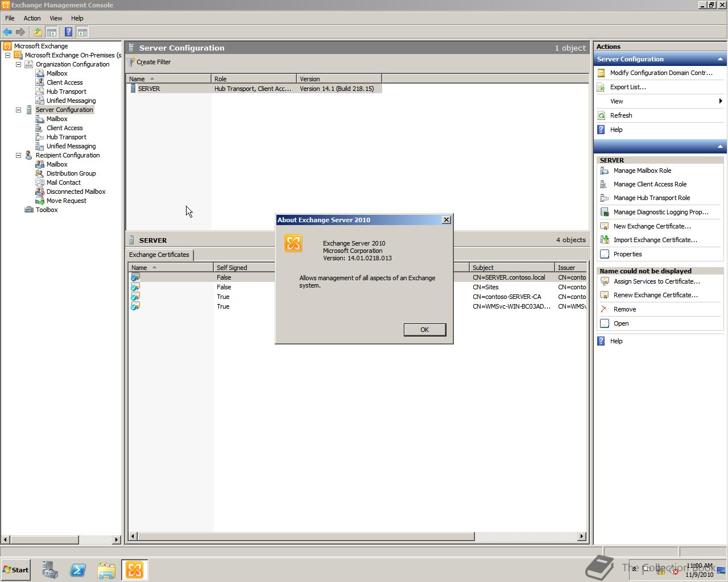
Task: Click the Create Filter funnel icon
Action: click(x=131, y=62)
